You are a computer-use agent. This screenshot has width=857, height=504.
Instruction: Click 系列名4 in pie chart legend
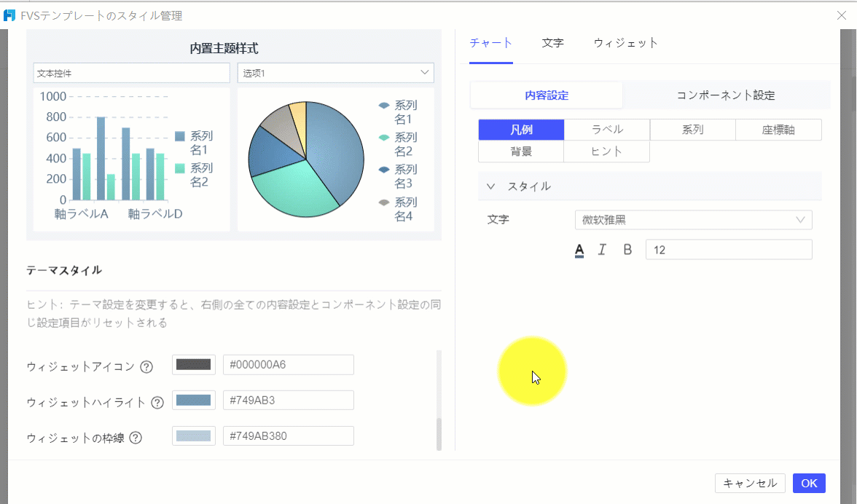(x=399, y=209)
